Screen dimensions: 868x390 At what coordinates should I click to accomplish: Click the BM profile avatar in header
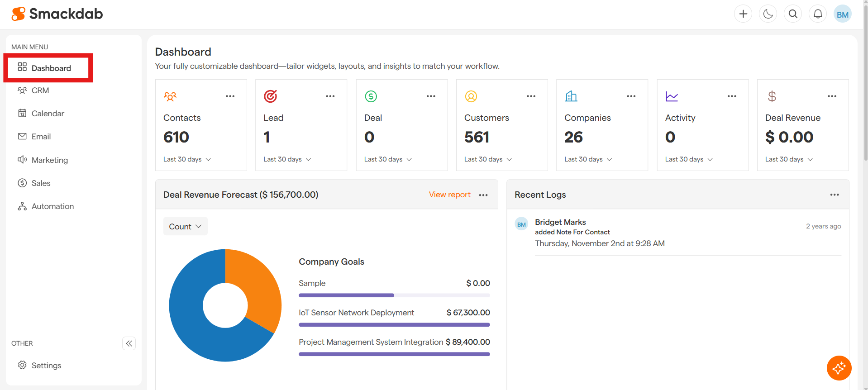pyautogui.click(x=842, y=14)
